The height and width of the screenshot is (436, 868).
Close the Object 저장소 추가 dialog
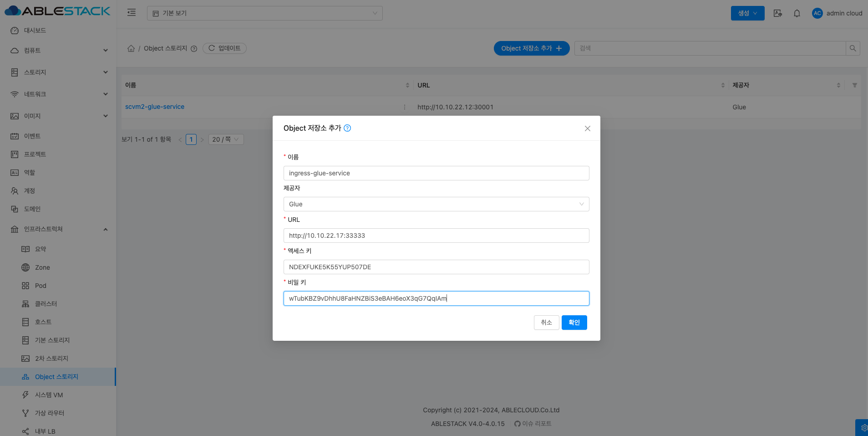click(x=587, y=128)
